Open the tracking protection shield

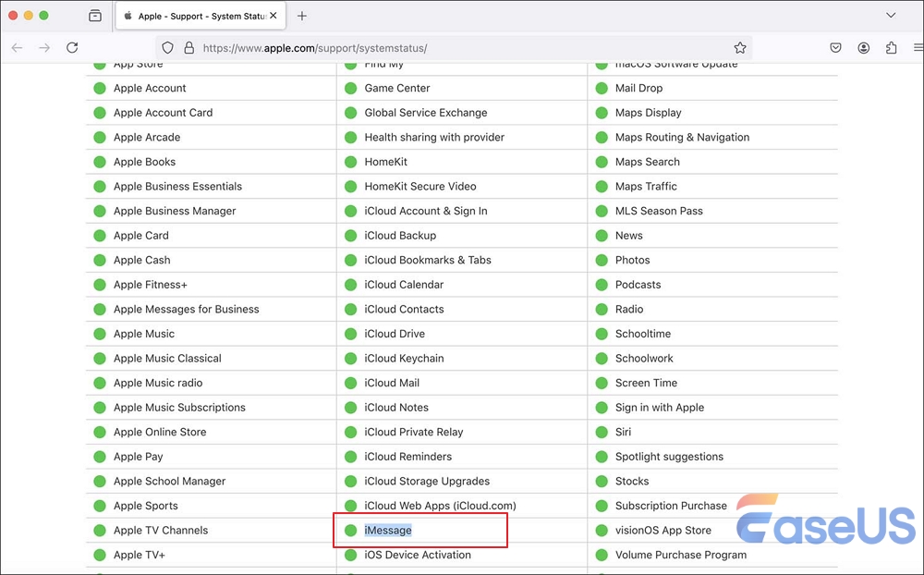tap(167, 48)
